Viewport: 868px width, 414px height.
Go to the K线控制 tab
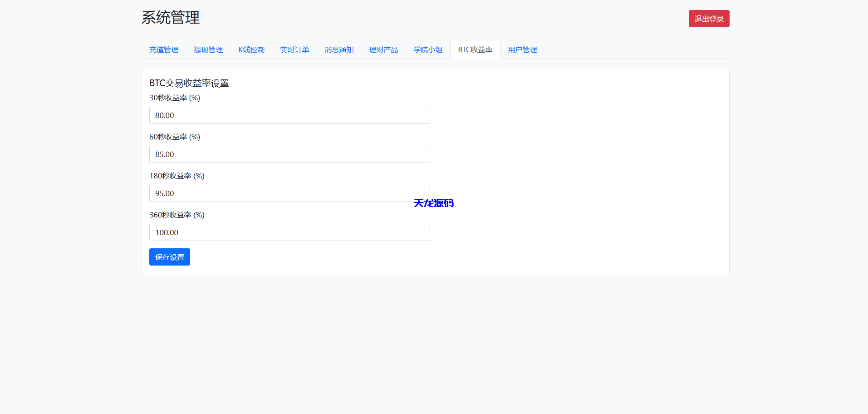[251, 50]
